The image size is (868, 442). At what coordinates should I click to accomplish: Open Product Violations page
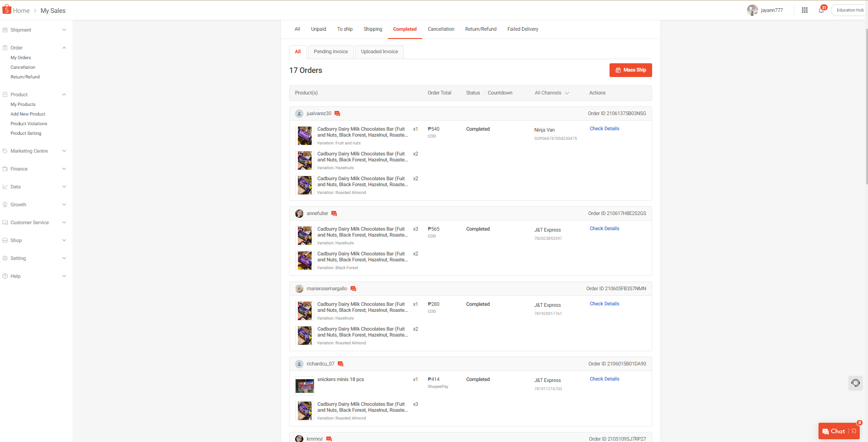pyautogui.click(x=29, y=124)
